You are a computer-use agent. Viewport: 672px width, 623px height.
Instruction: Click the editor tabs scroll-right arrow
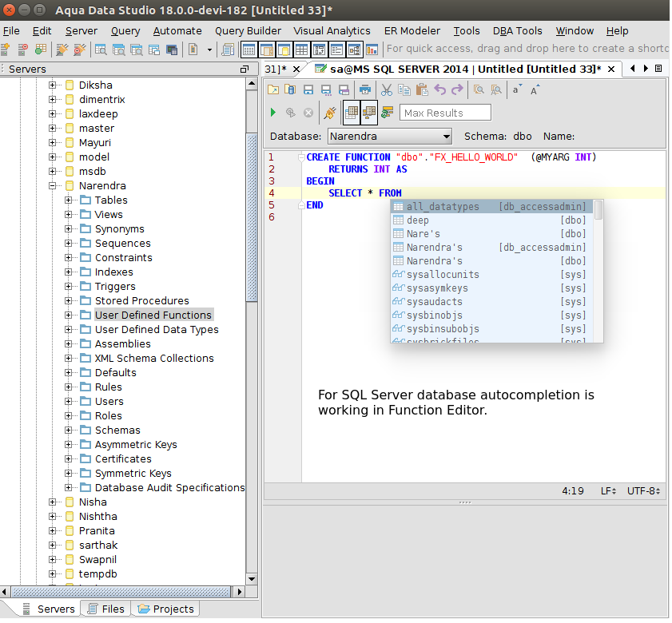(646, 69)
